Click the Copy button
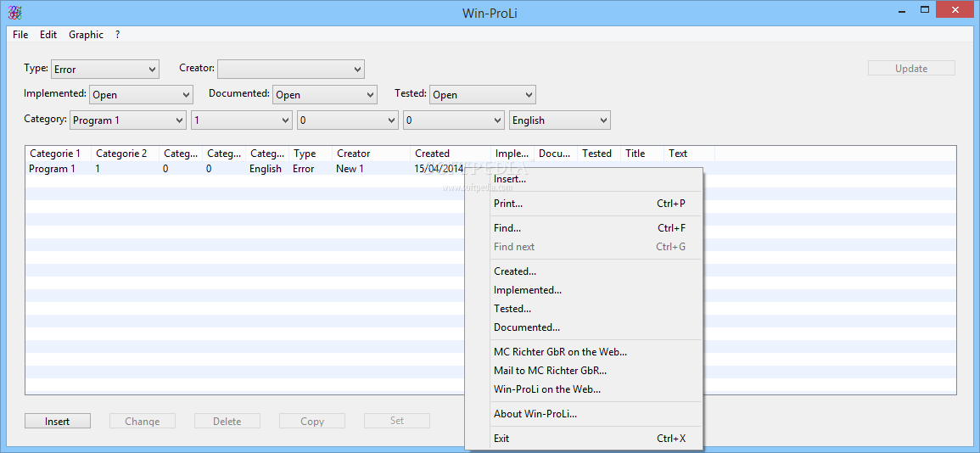This screenshot has height=453, width=980. click(x=312, y=421)
